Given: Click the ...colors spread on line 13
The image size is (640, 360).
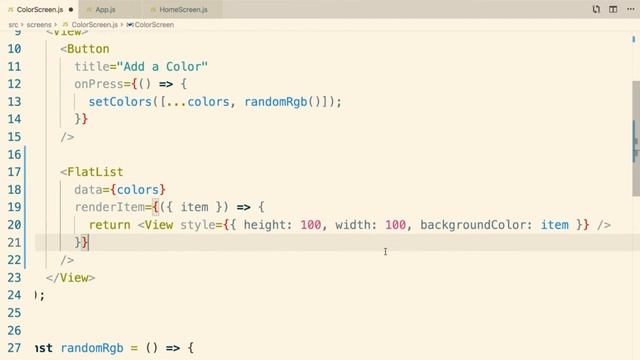Looking at the screenshot, I should 198,102.
